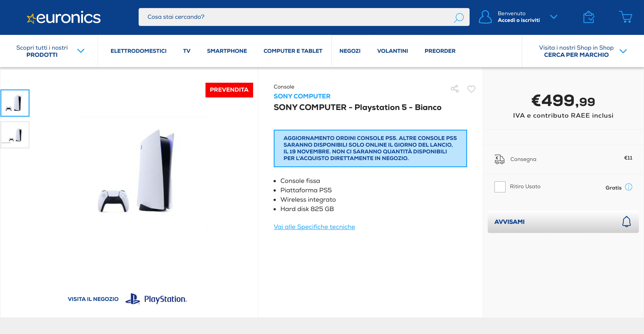Click the Piattaforma PS5 bullet

pos(306,190)
